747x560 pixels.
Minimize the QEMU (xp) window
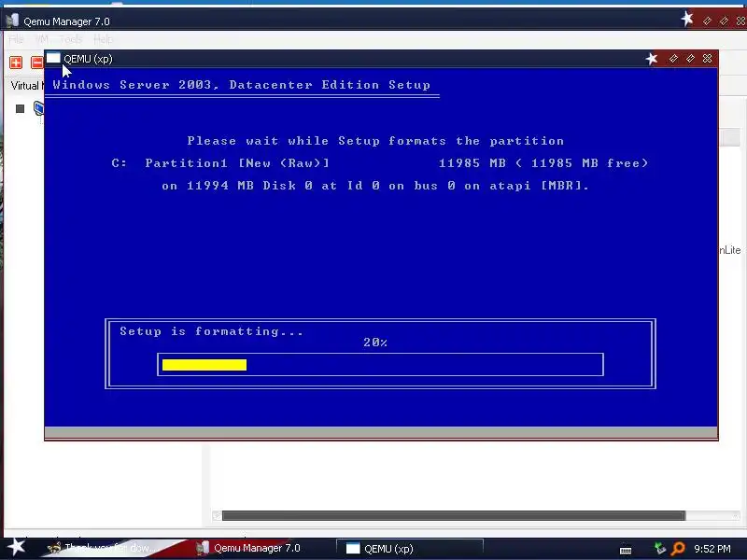click(x=673, y=59)
